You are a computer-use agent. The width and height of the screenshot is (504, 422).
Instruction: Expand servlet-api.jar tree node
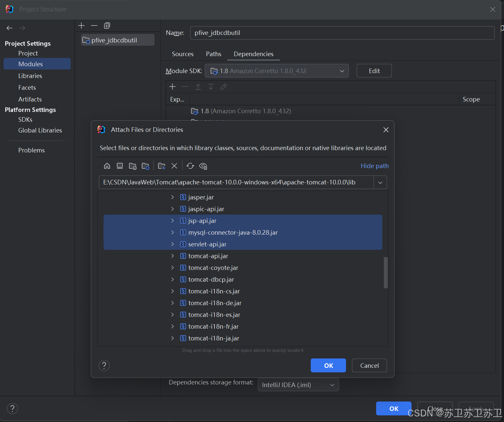pos(173,244)
